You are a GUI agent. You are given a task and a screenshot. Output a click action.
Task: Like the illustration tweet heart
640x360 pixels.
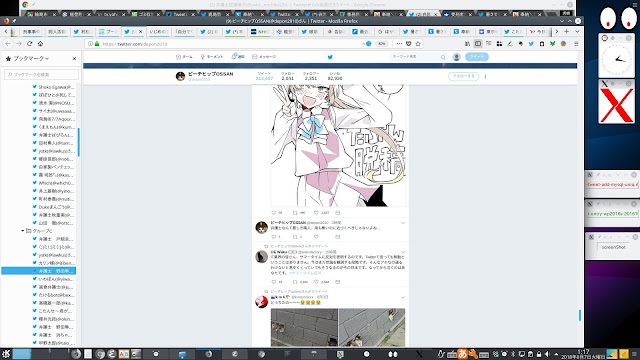[316, 213]
